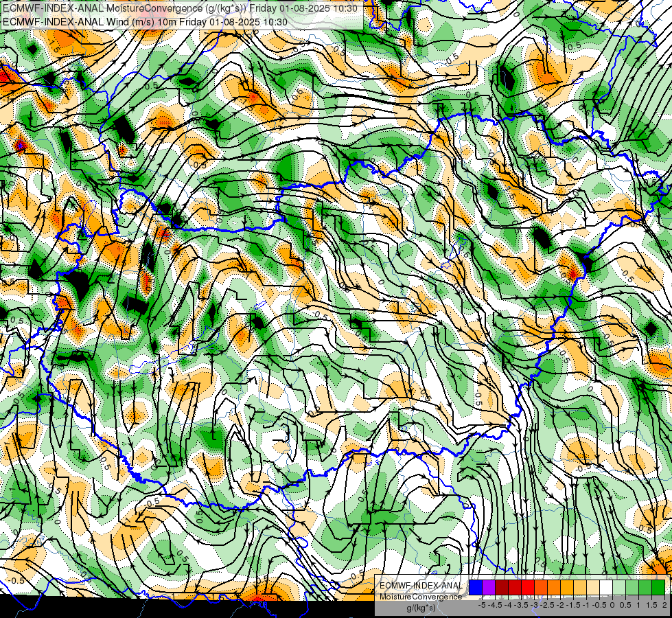Viewport: 672px width, 618px height.
Task: Click the light orange swatch from -1.5 to -1
Action: point(580,587)
